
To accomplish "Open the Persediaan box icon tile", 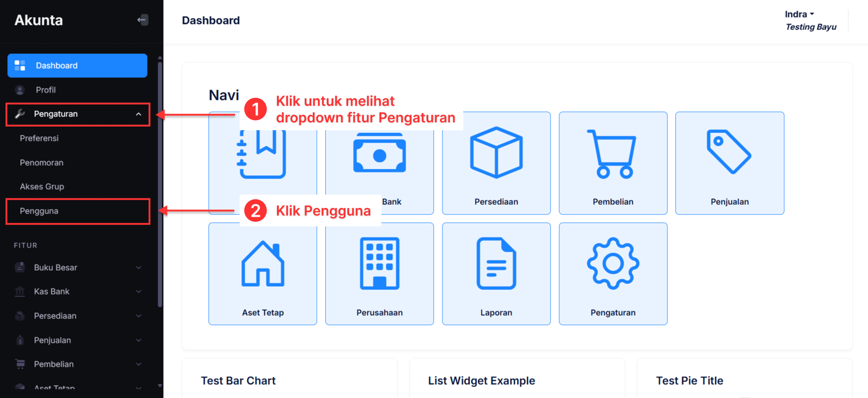I will point(496,163).
